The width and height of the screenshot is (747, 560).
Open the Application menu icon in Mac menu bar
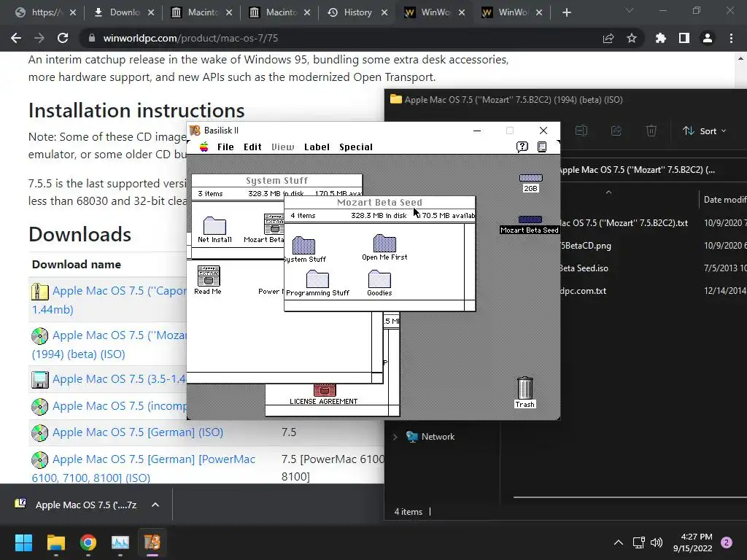(542, 147)
